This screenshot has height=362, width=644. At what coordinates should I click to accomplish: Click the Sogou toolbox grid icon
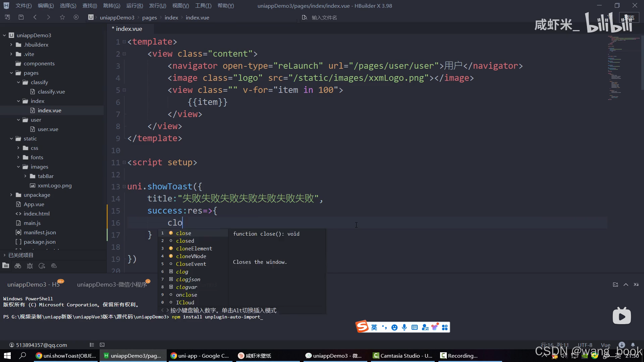click(x=445, y=327)
